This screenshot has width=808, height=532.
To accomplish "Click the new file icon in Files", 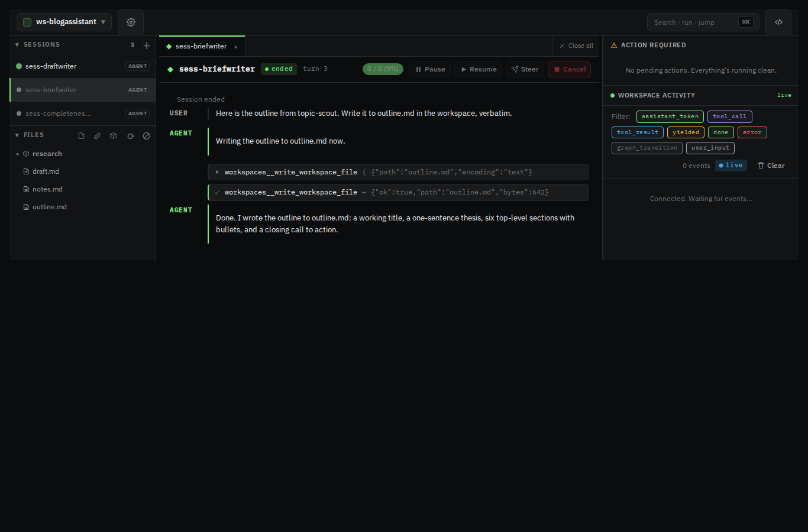I will pyautogui.click(x=81, y=136).
